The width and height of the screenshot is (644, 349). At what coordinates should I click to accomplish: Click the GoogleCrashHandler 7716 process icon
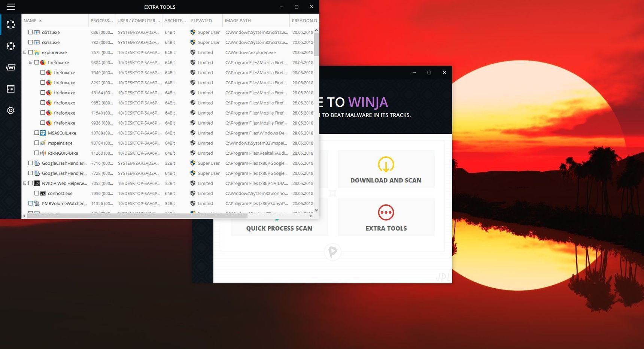(37, 163)
